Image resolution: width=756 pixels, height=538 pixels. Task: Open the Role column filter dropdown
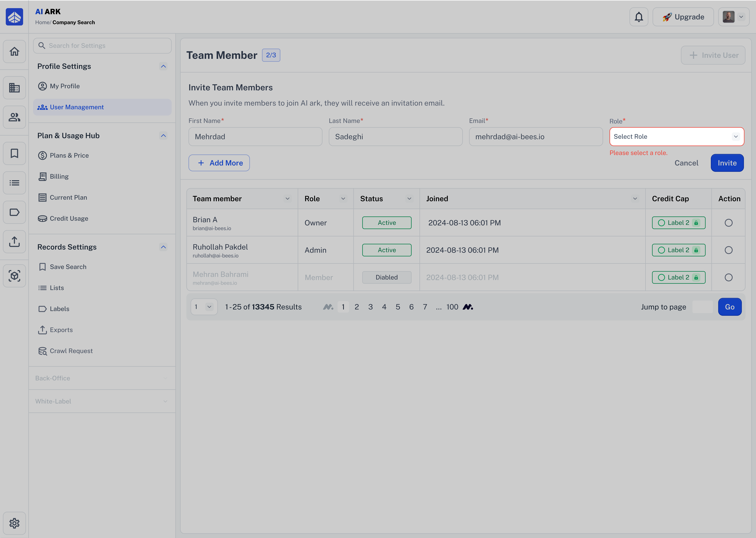click(x=343, y=199)
